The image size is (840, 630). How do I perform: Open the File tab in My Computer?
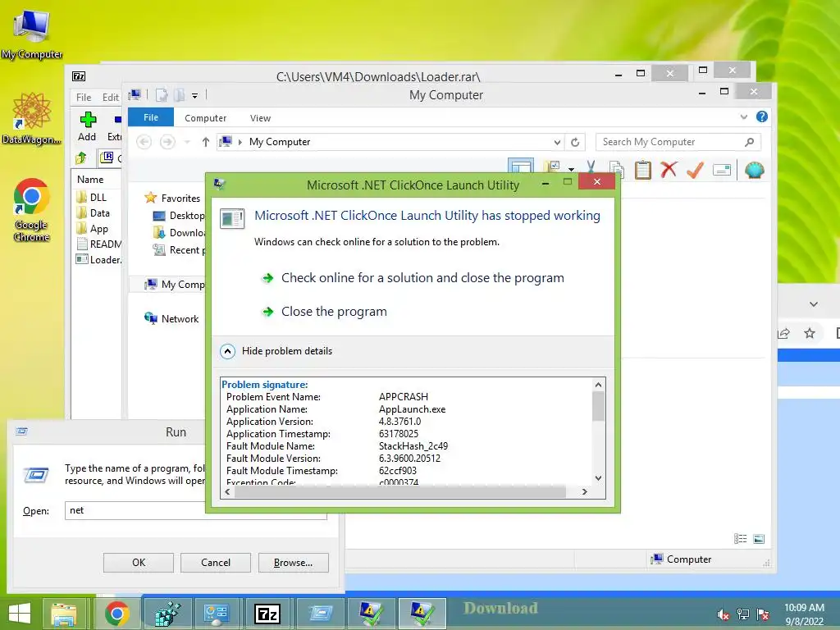(x=151, y=117)
